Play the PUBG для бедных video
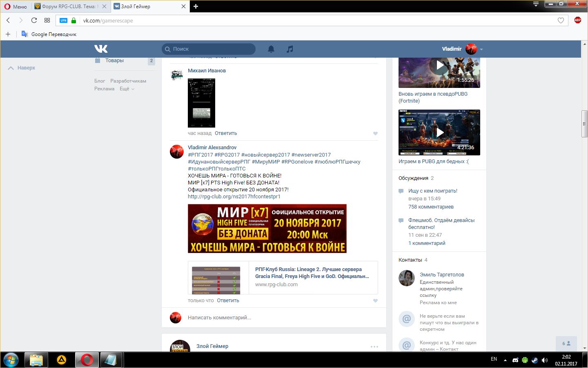The height and width of the screenshot is (368, 588). 439,132
